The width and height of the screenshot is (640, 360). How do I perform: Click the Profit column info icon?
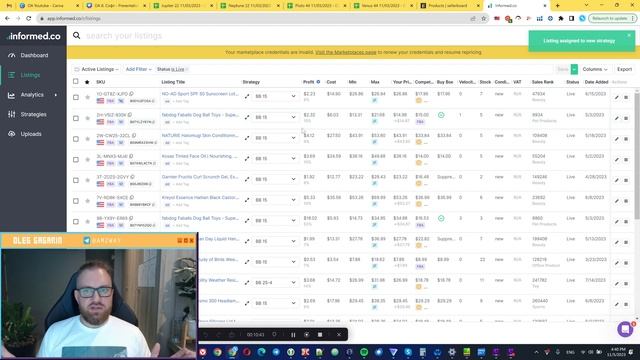click(x=318, y=82)
